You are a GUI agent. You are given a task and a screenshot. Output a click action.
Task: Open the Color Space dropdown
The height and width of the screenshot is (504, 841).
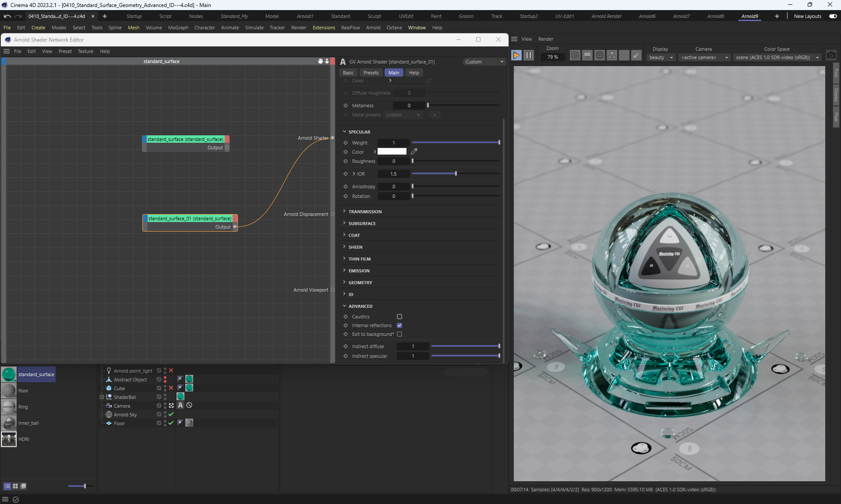(777, 57)
